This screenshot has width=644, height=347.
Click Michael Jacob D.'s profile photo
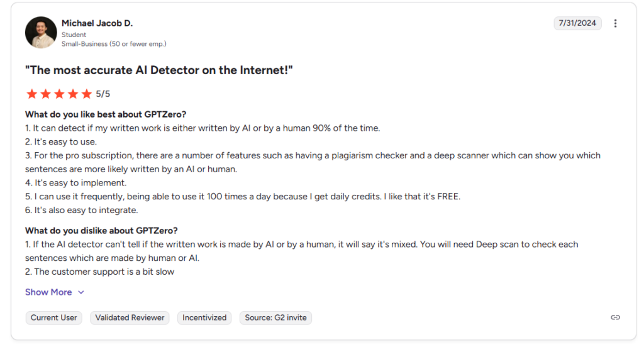[41, 33]
